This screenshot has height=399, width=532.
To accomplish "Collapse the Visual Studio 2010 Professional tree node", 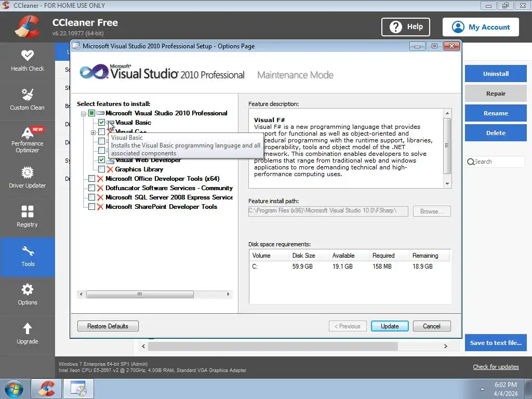I will click(83, 114).
